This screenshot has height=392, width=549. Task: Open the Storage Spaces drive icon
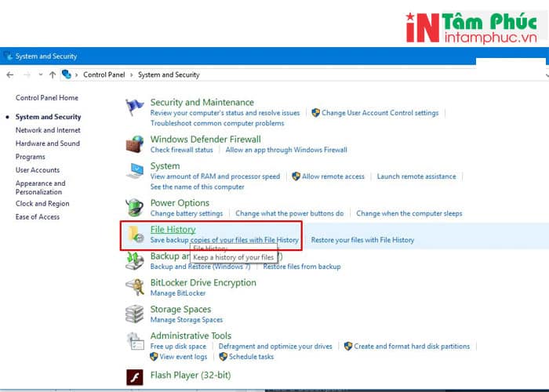click(x=136, y=314)
